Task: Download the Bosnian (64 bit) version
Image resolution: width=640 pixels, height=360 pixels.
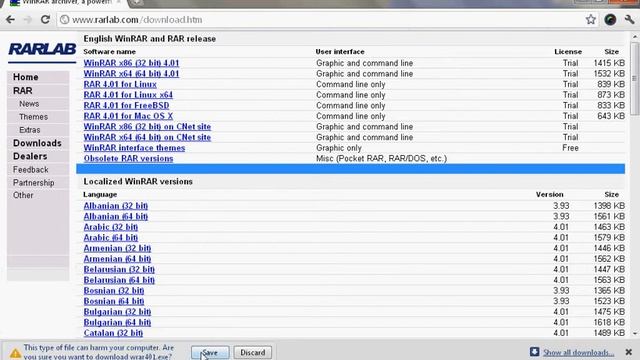Action: [x=114, y=301]
